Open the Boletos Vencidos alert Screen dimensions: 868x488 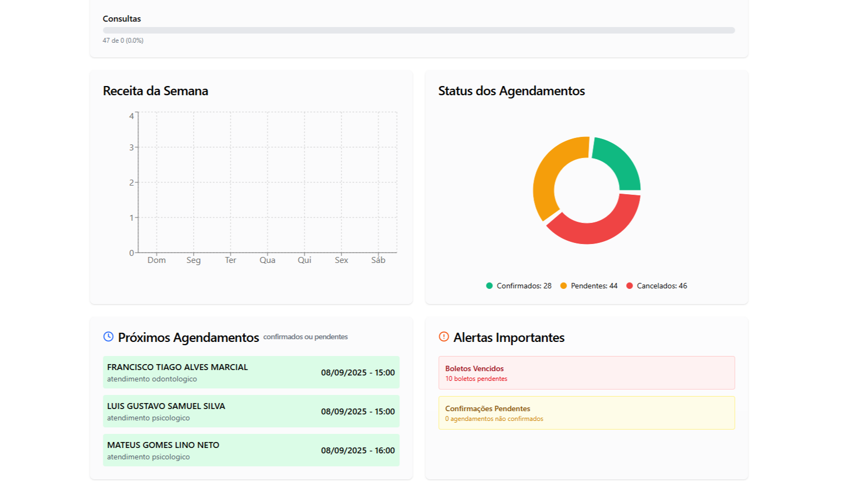click(x=587, y=373)
